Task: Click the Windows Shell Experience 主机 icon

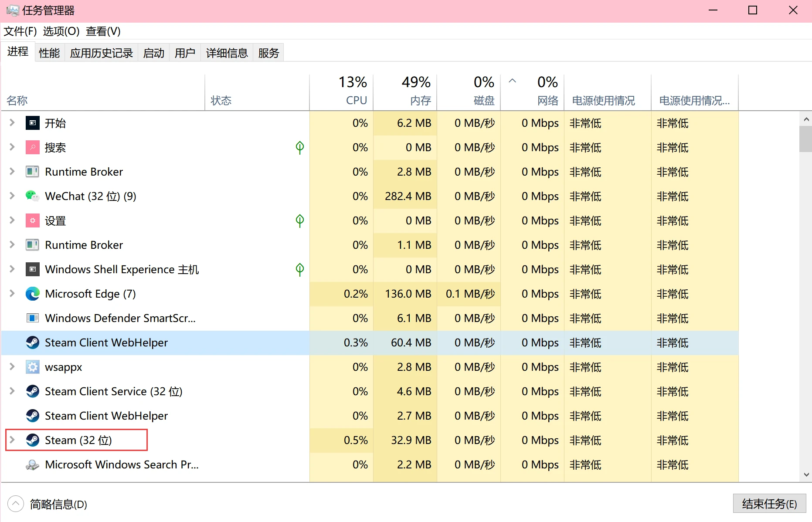Action: click(32, 270)
